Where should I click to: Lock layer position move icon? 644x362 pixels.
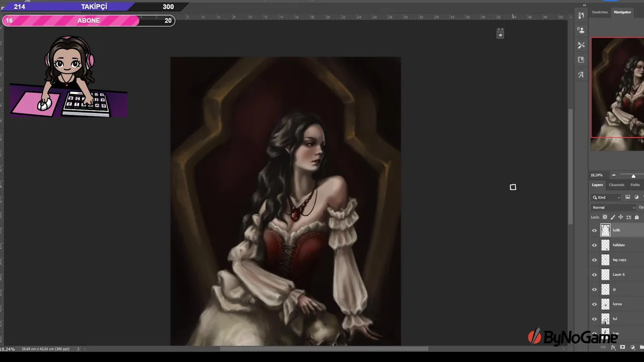click(620, 217)
